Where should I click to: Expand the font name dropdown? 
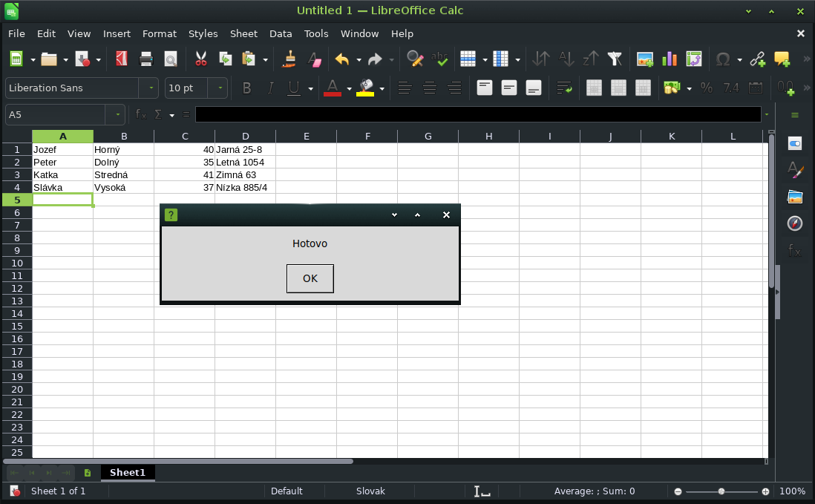click(152, 88)
